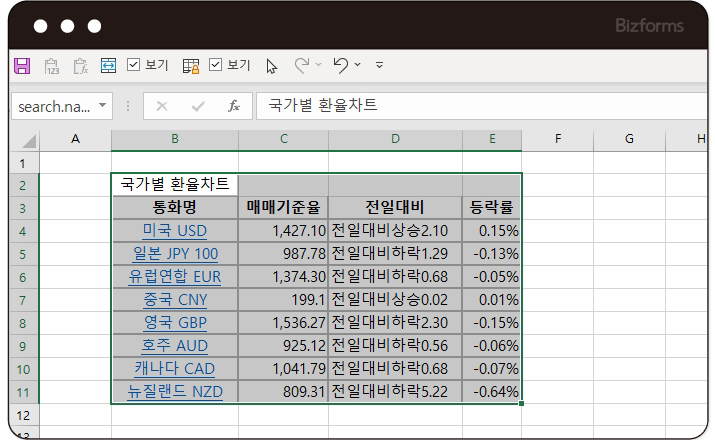Open the Name Box dropdown arrow

pyautogui.click(x=102, y=106)
